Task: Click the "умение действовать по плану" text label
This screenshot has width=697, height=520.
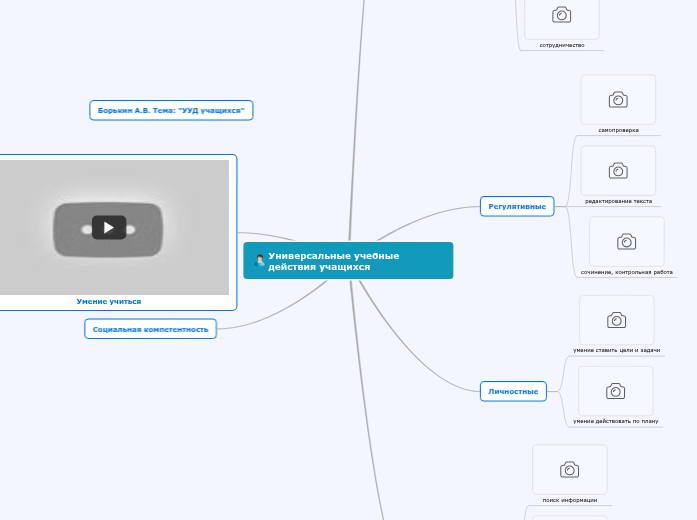Action: pos(616,421)
